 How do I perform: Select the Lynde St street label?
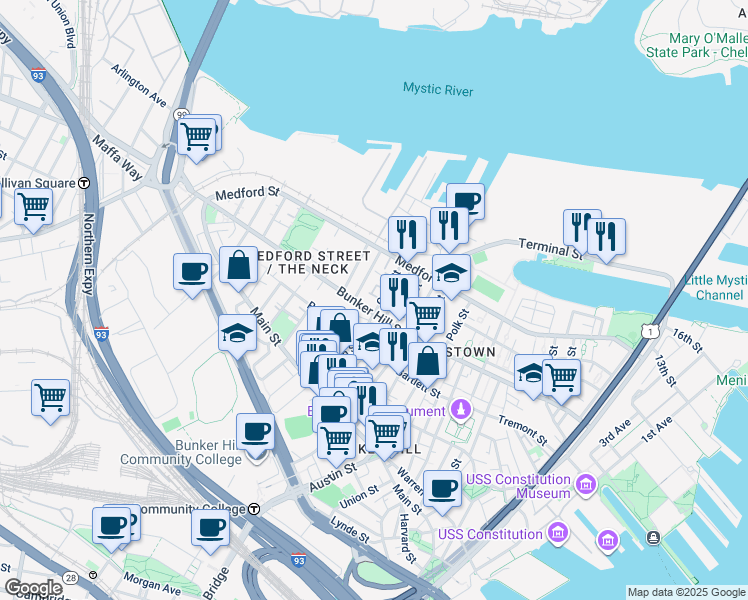point(350,530)
